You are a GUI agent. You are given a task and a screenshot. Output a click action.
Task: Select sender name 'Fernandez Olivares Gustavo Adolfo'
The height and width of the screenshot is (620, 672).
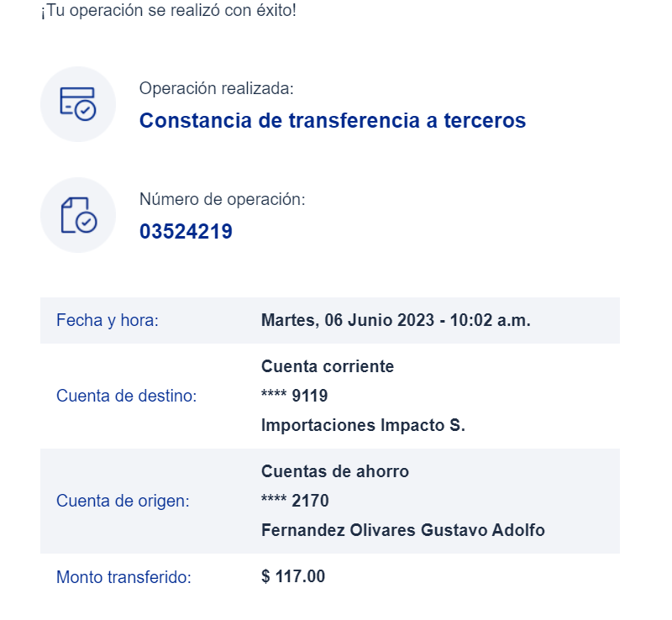coord(402,531)
